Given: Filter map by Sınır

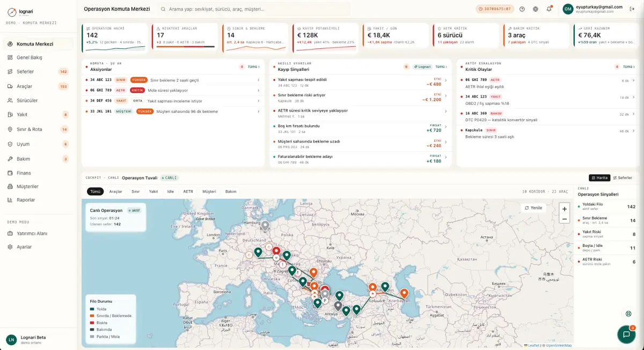Looking at the screenshot, I should coord(136,191).
